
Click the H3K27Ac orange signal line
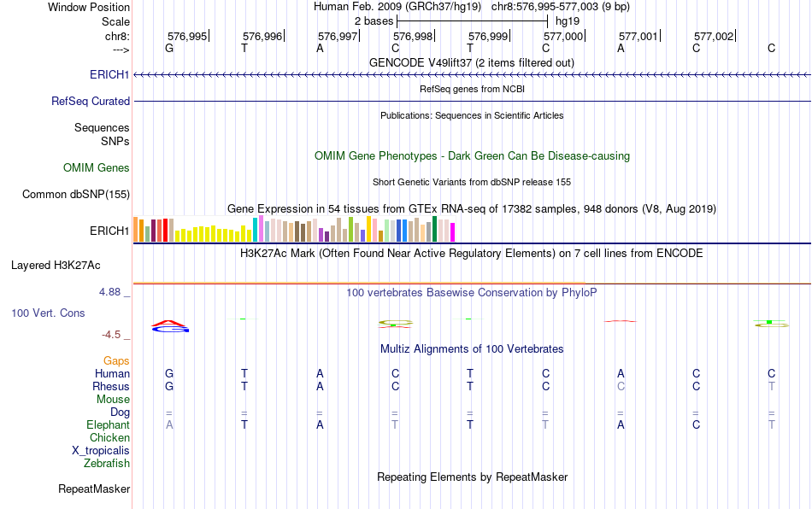click(359, 283)
